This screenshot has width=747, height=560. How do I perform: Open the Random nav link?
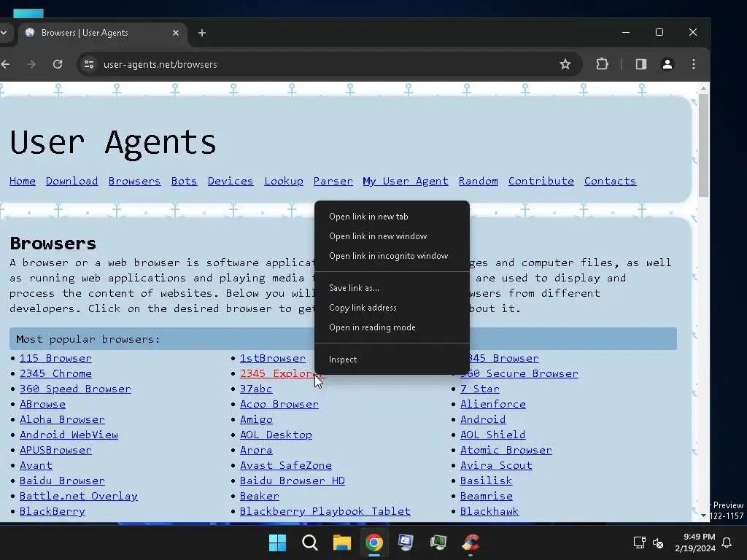coord(479,181)
